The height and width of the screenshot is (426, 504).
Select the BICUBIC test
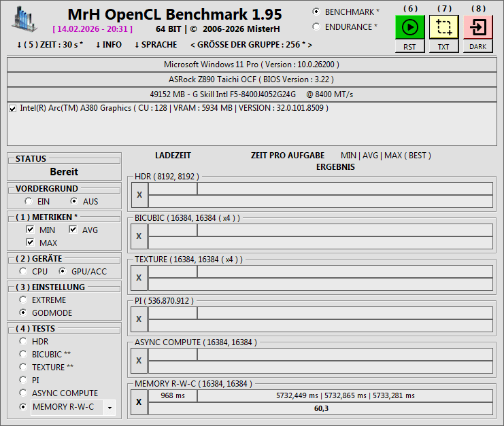point(23,354)
